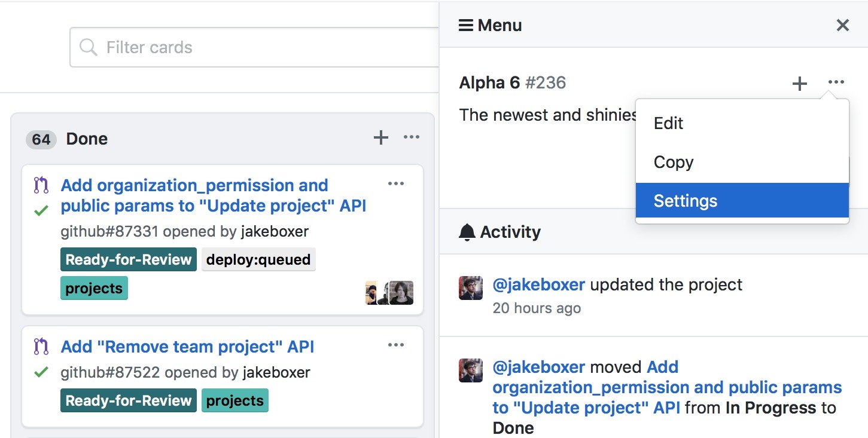Click the projects label on github#87331 card

(x=94, y=288)
